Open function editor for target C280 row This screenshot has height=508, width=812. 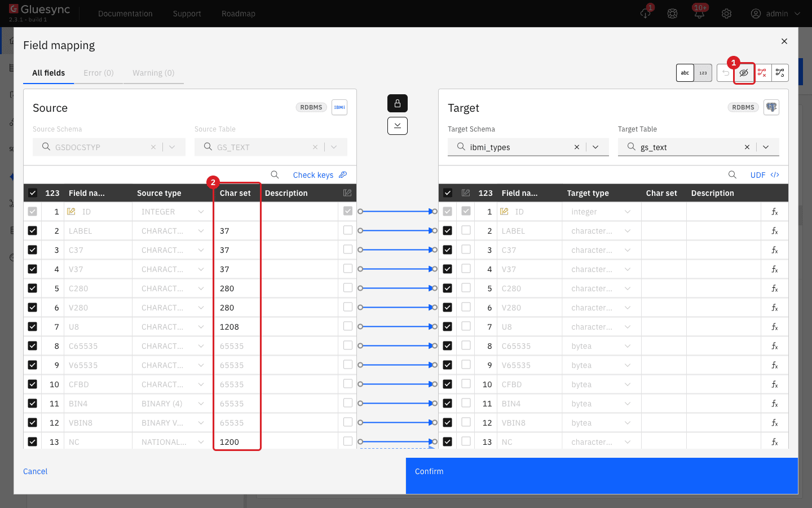(x=775, y=288)
